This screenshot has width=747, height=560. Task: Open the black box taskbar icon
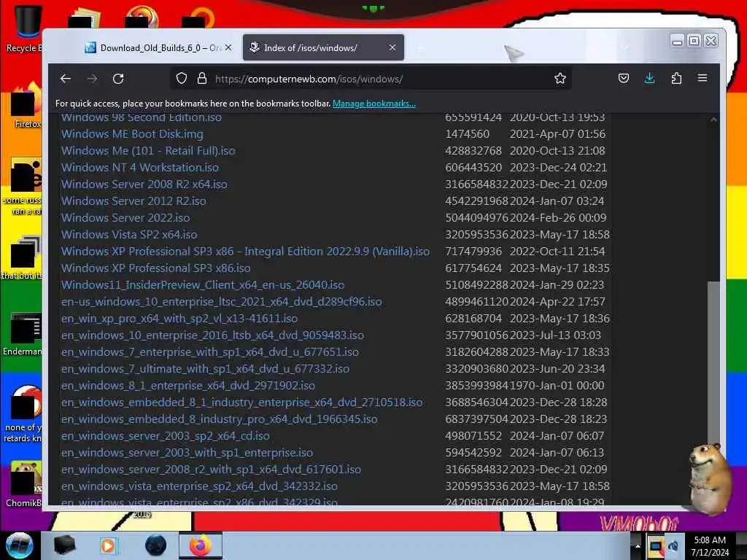[64, 545]
